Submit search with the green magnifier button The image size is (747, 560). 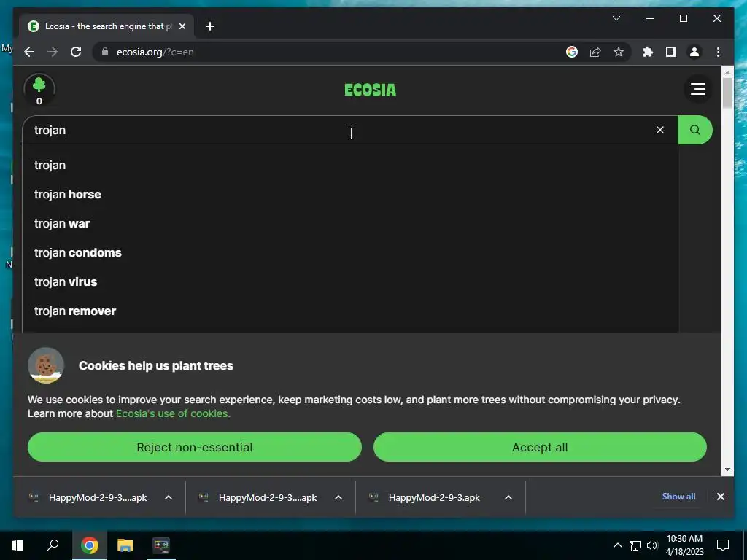coord(695,130)
